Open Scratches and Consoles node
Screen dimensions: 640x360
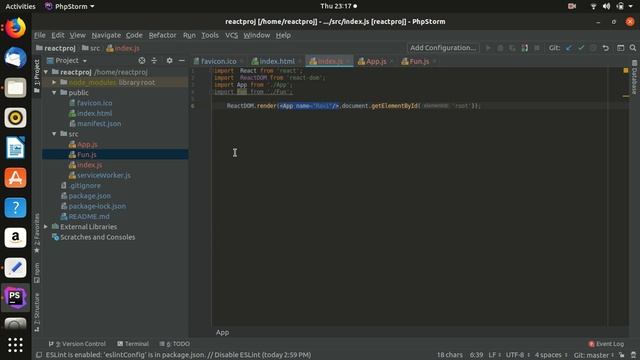[x=98, y=237]
